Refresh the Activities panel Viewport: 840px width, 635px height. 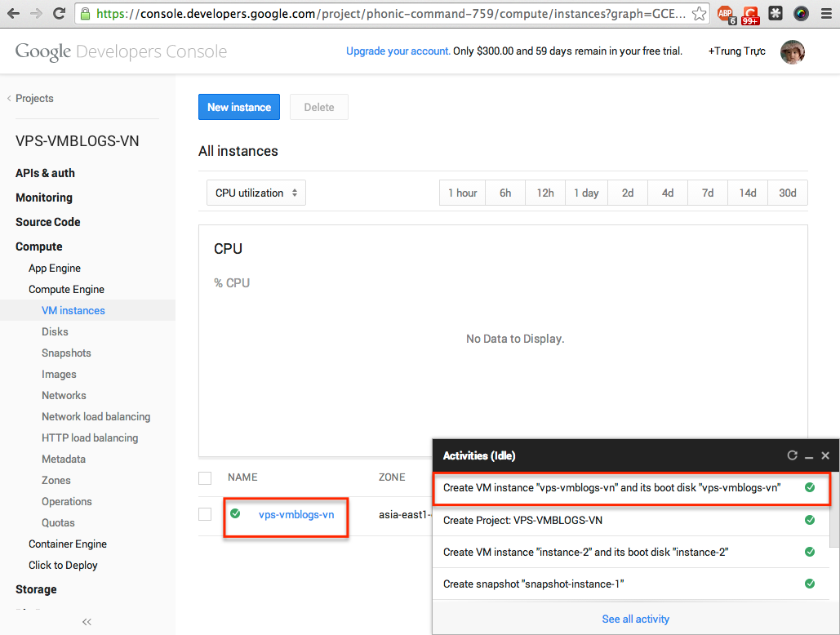[x=792, y=455]
